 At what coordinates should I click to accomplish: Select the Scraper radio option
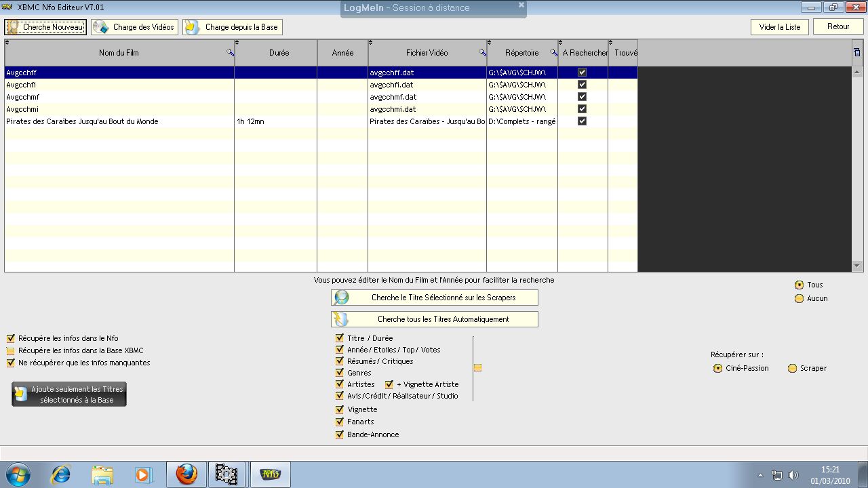792,368
